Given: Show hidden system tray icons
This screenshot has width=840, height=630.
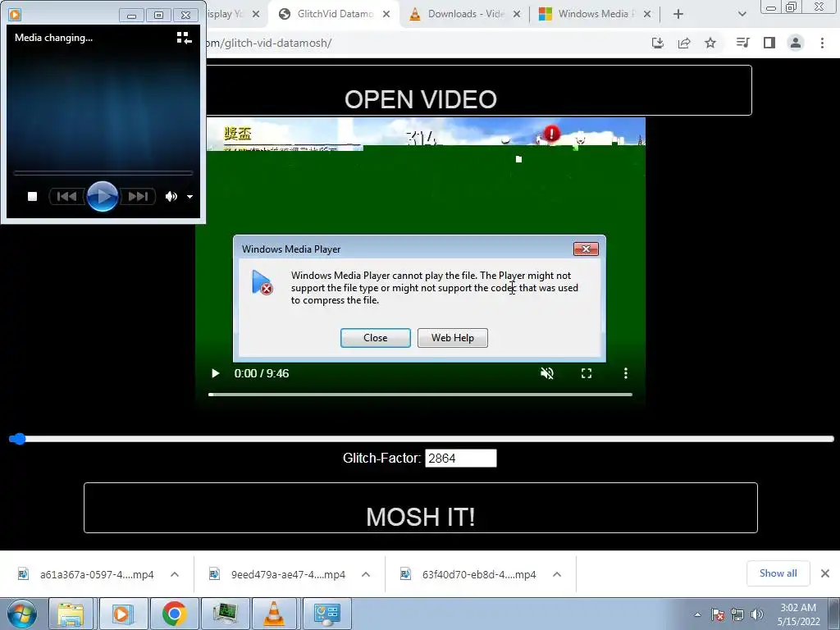Looking at the screenshot, I should point(697,614).
